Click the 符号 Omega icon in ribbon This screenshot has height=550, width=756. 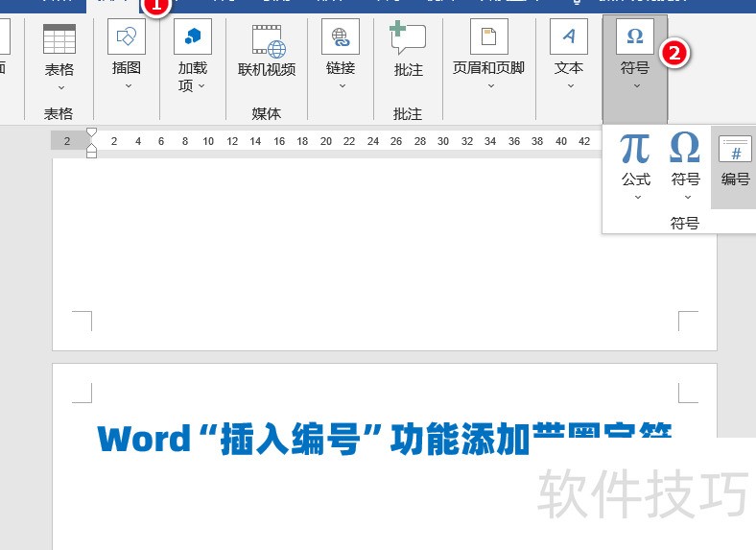[x=635, y=36]
